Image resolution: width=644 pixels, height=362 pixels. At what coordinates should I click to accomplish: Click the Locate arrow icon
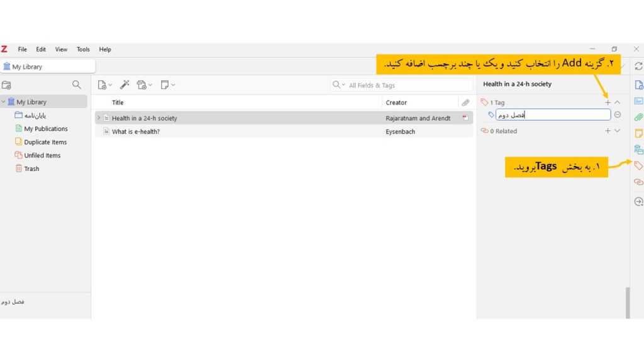tap(638, 201)
